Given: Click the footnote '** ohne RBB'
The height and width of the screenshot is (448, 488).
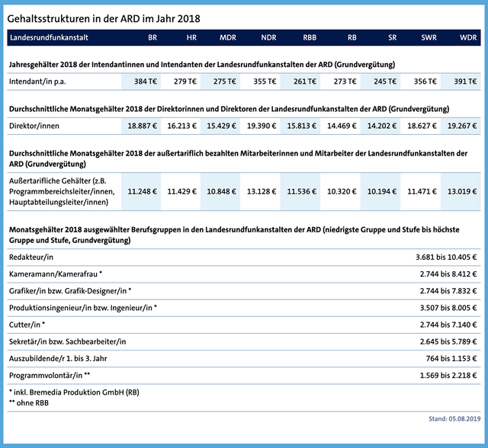Looking at the screenshot, I should [30, 402].
